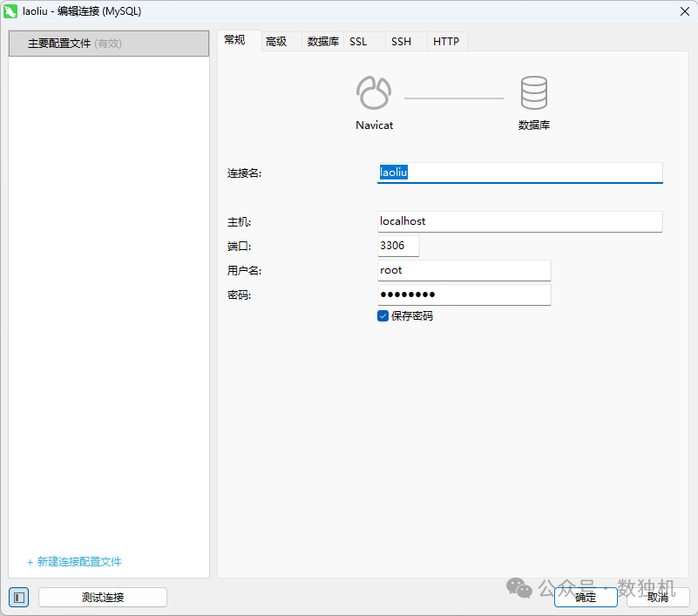Confirm with the 确定 button

586,598
